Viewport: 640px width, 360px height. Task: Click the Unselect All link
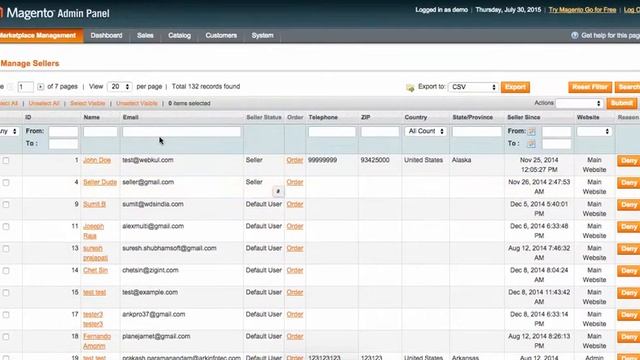pos(44,103)
